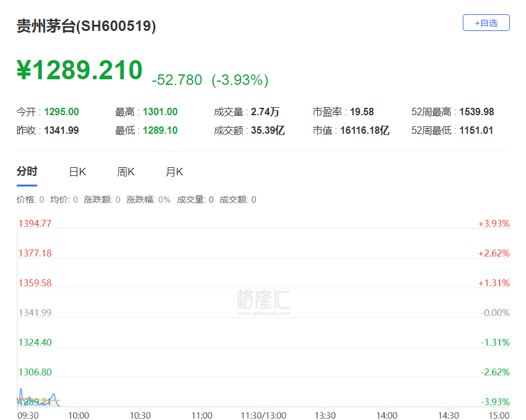View the 月K chart tab
Viewport: 526px width, 420px height.
(174, 172)
